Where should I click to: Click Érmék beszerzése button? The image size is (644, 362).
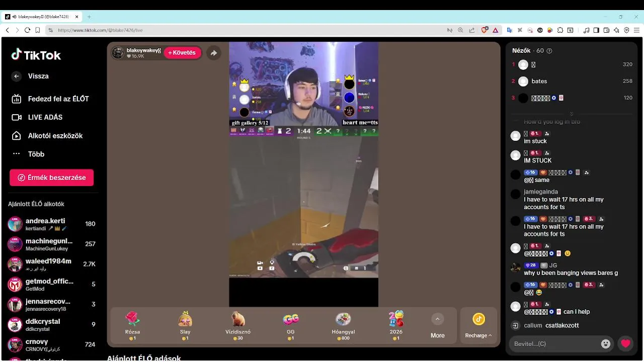point(51,177)
